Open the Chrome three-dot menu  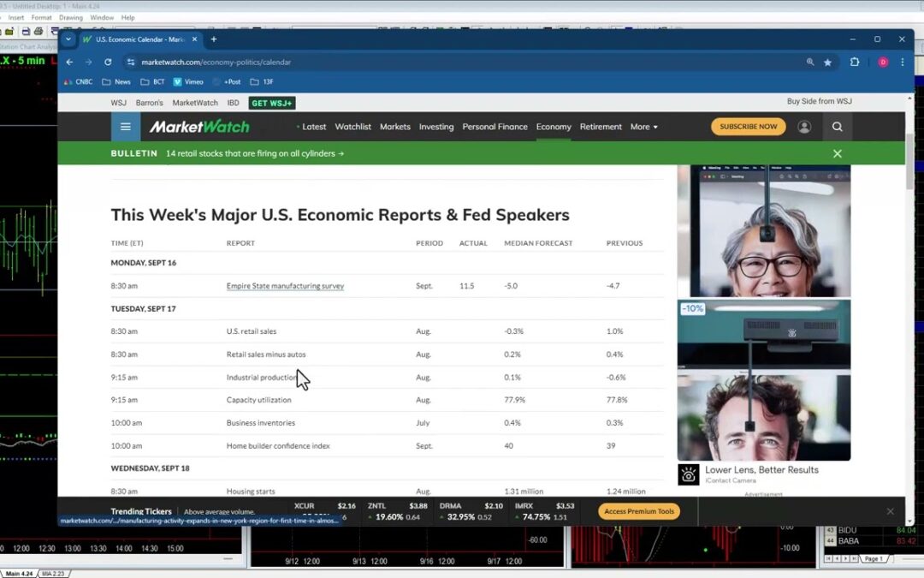(x=902, y=63)
